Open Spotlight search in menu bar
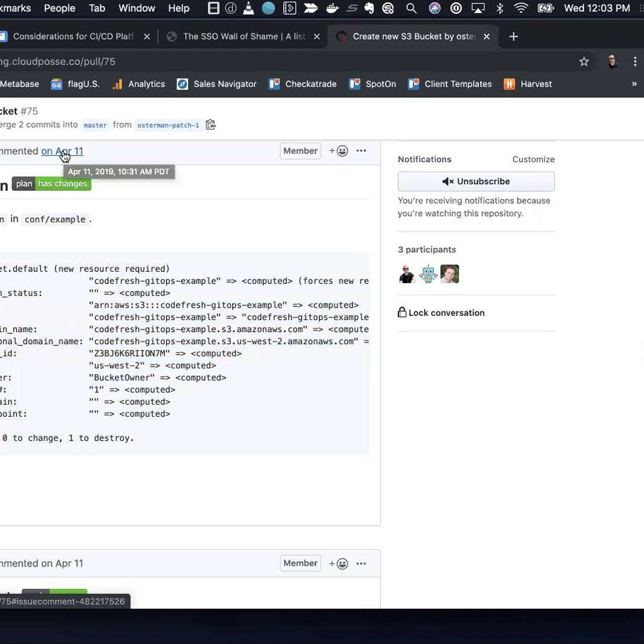This screenshot has width=644, height=644. click(x=411, y=8)
